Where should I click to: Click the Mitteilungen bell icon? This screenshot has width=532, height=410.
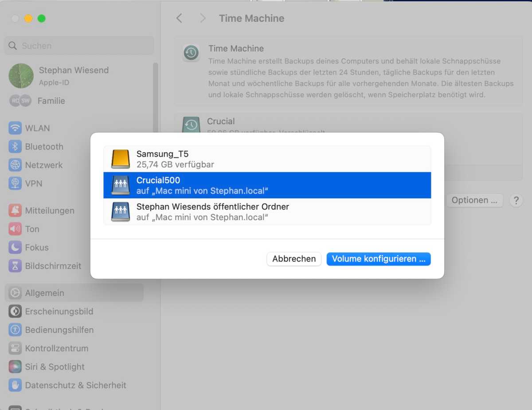(16, 211)
